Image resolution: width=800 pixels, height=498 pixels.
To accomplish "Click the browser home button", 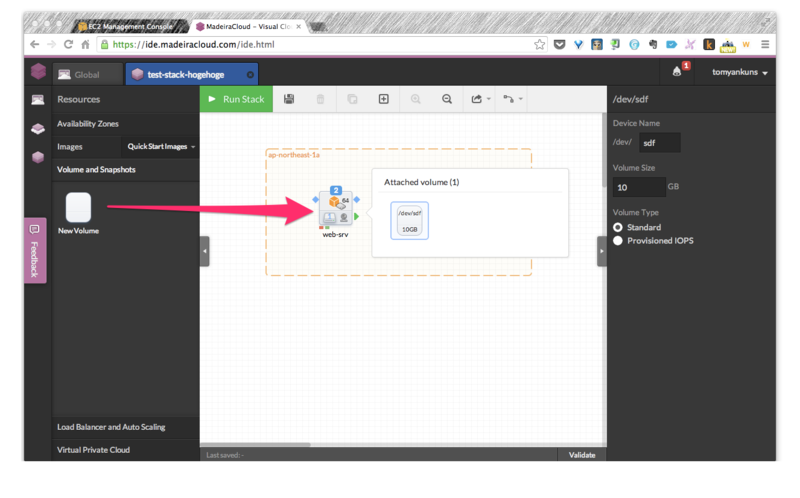I will (85, 44).
